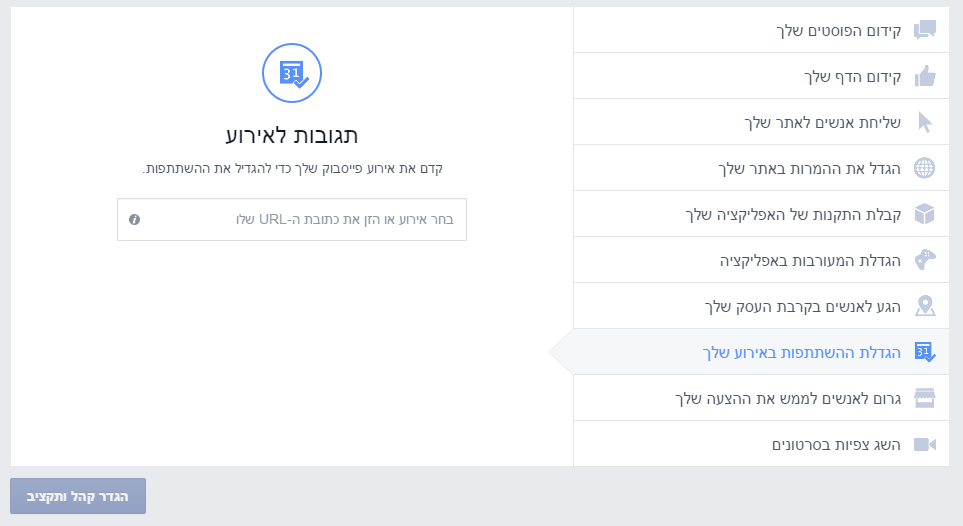Click the video camera icon for video views
The image size is (963, 526).
pyautogui.click(x=925, y=444)
